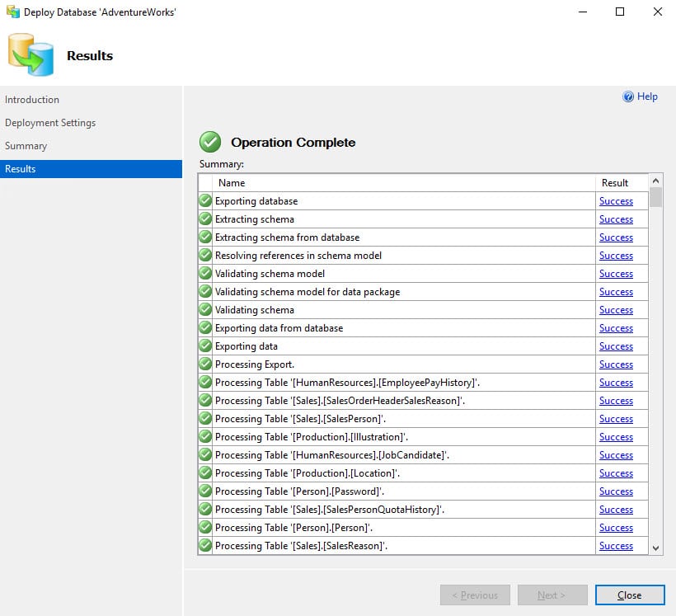Click check icon for Validating schema model for data package
Image resolution: width=676 pixels, height=616 pixels.
pyautogui.click(x=205, y=291)
